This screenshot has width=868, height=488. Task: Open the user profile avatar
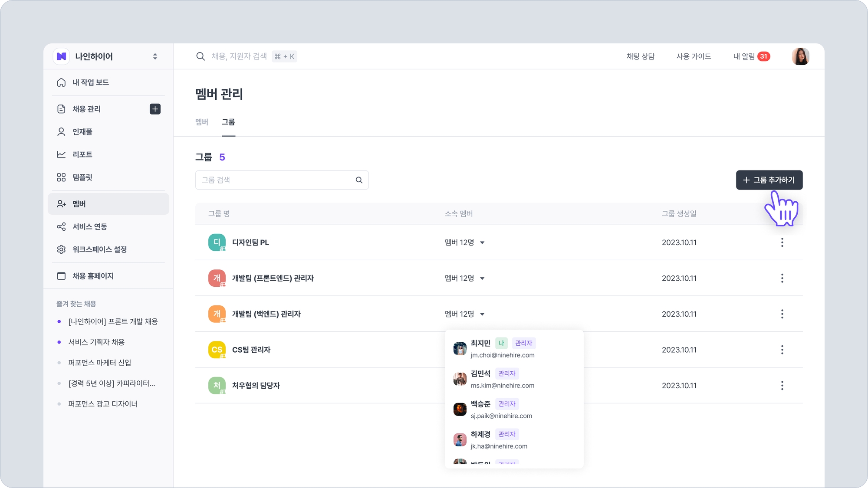(800, 56)
